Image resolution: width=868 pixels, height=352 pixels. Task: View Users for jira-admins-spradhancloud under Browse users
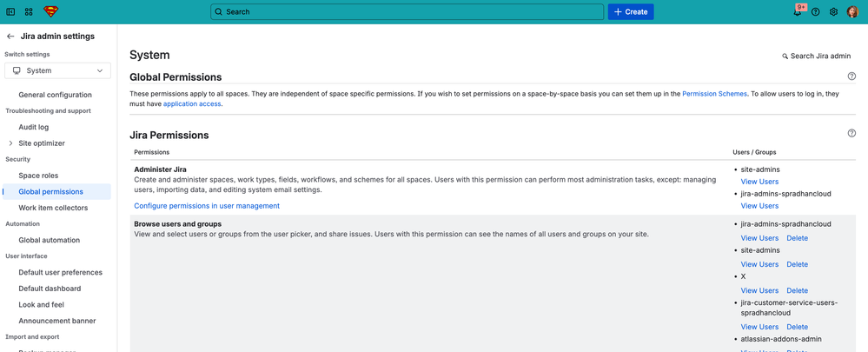tap(759, 238)
